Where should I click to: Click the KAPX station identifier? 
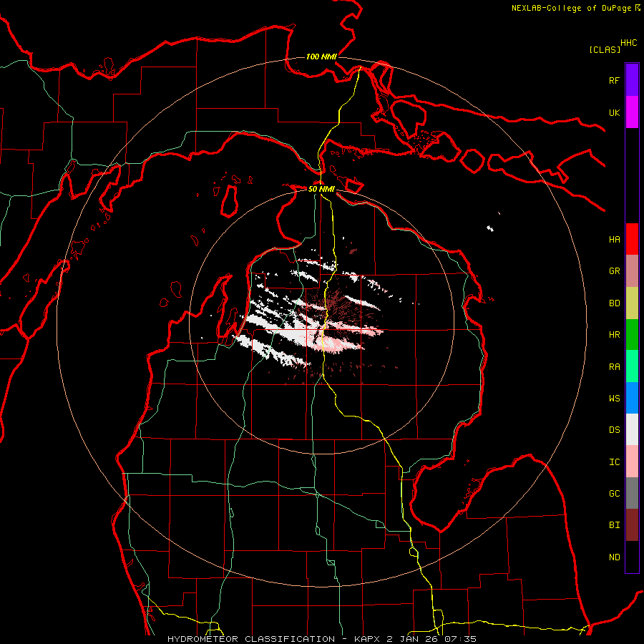coord(368,639)
